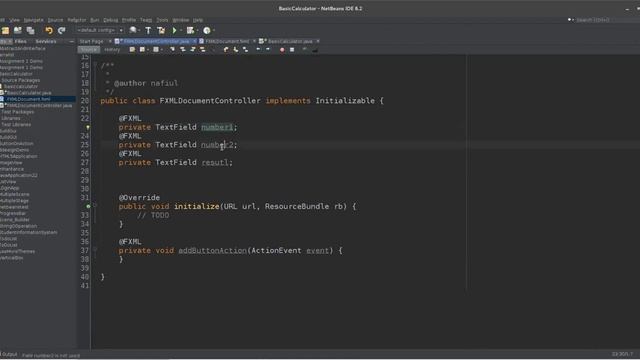The image size is (640, 360).
Task: Open the Debug menu
Action: coord(111,20)
